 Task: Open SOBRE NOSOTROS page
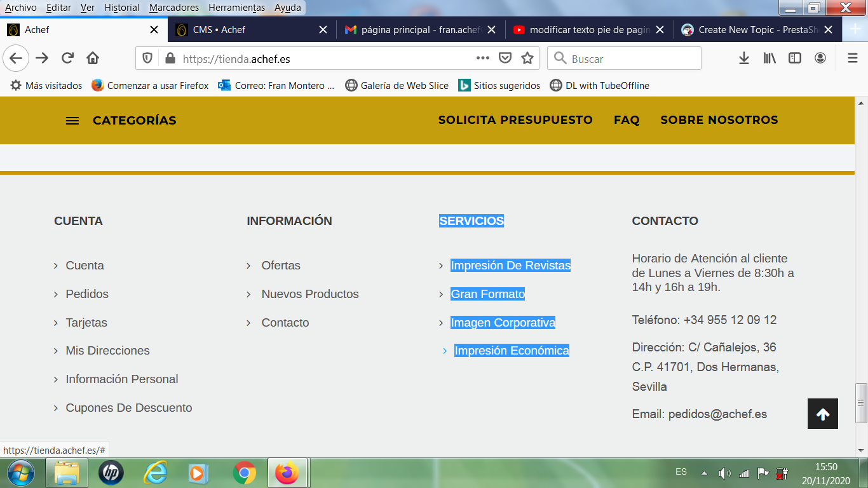click(x=719, y=120)
